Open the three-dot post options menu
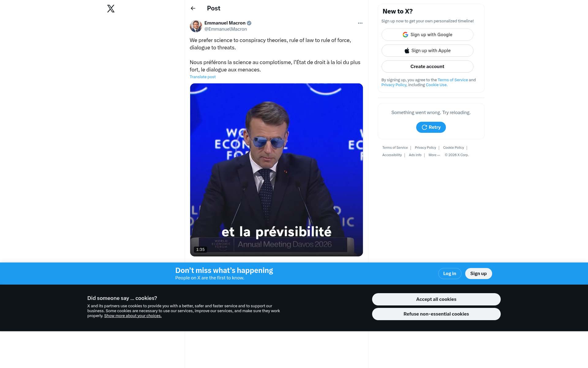Viewport: 588px width, 368px height. [360, 23]
